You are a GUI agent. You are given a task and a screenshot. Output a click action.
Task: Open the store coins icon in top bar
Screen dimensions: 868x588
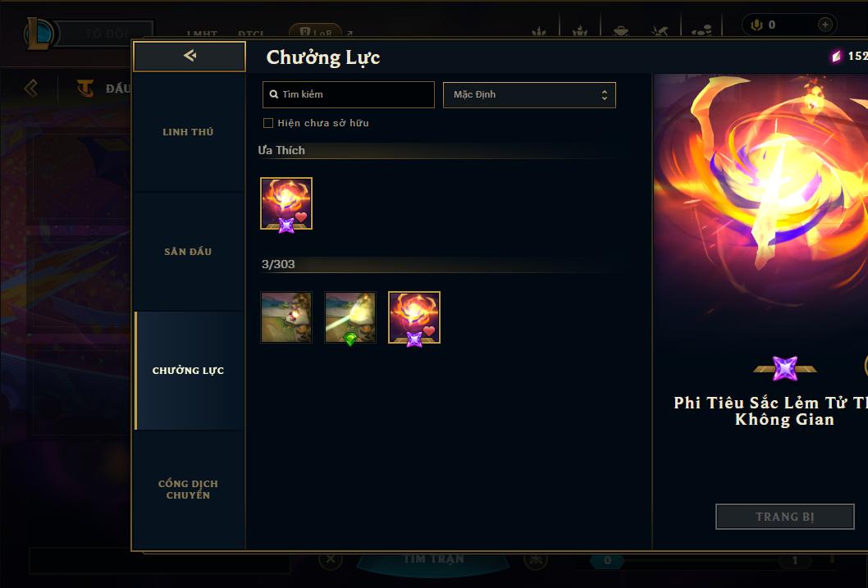point(701,30)
